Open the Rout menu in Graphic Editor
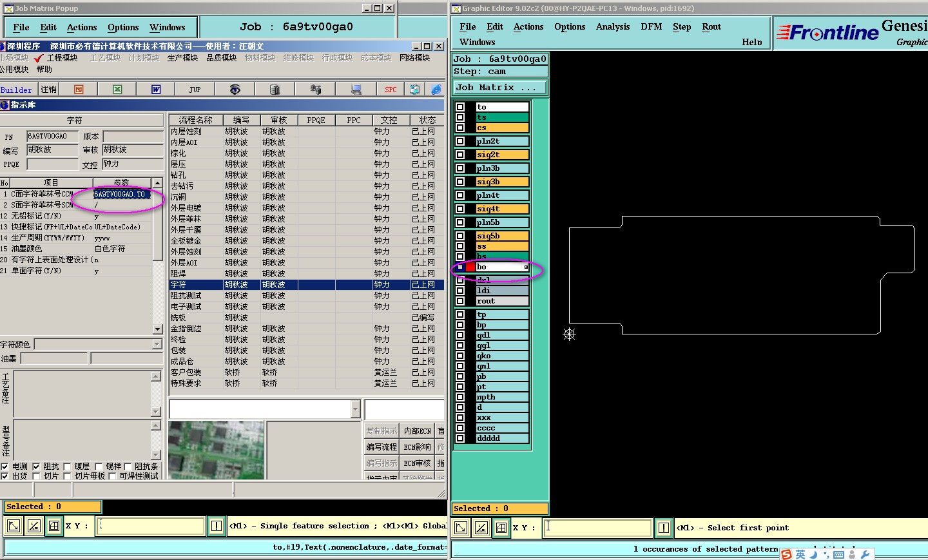The width and height of the screenshot is (928, 560). click(711, 27)
